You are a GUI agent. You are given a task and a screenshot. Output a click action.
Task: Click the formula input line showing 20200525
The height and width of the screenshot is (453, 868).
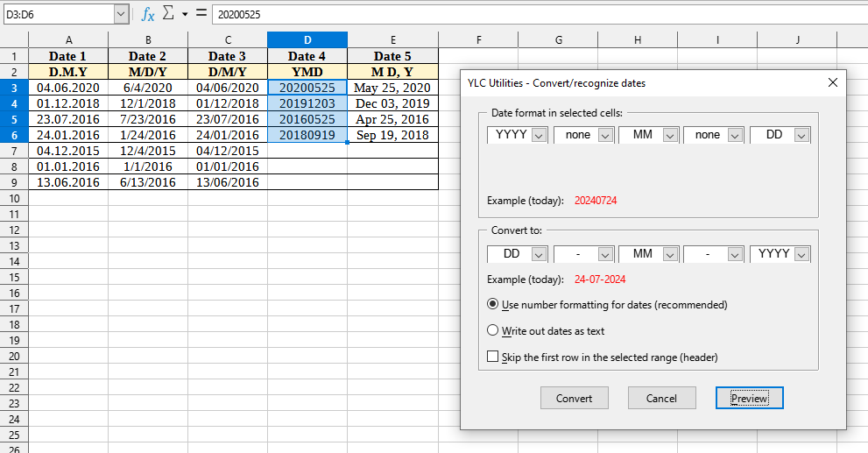tap(540, 14)
